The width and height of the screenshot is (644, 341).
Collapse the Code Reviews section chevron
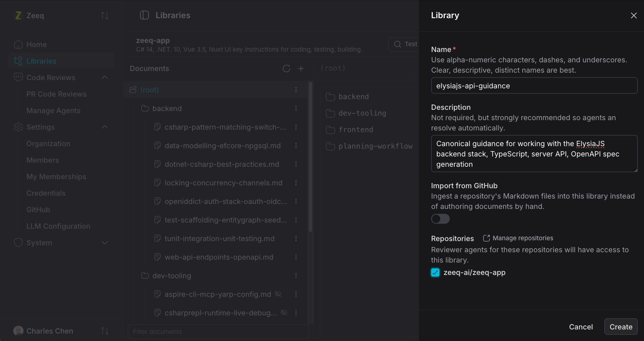coord(105,78)
